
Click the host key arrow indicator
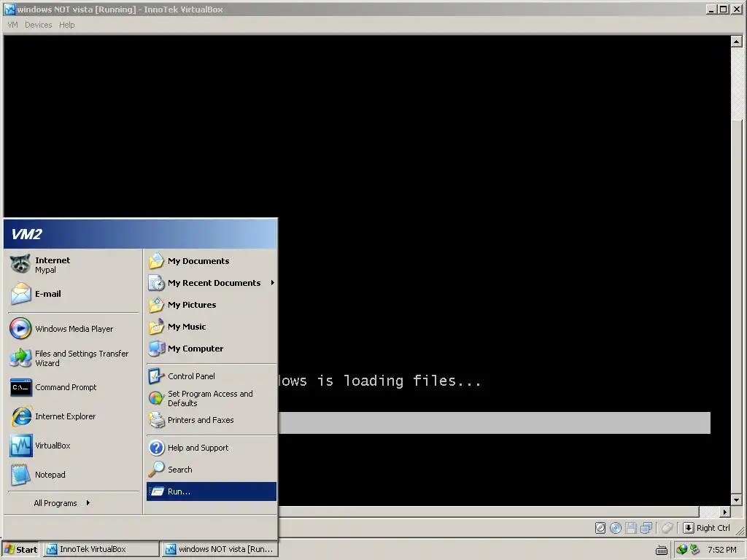tap(689, 528)
